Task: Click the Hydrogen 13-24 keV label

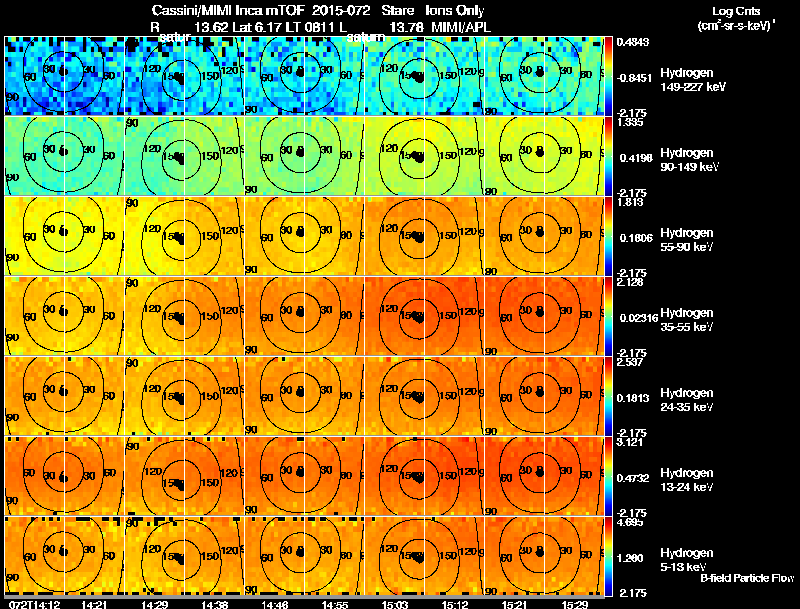Action: (687, 480)
